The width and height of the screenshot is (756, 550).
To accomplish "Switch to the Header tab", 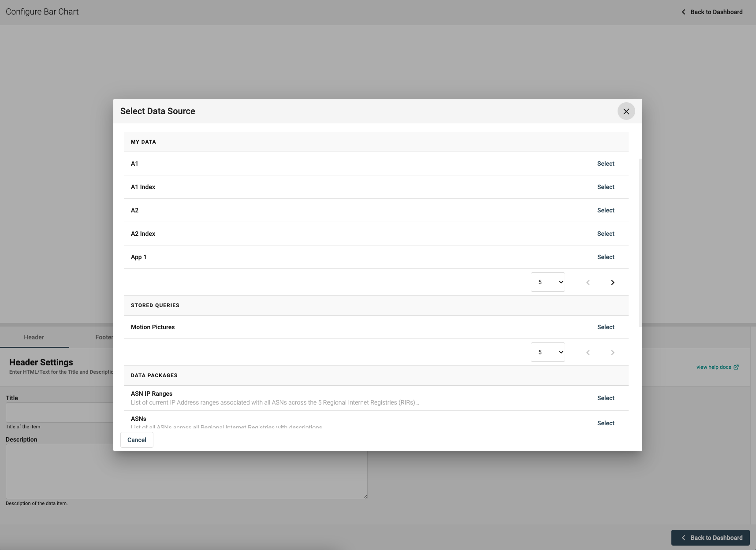I will point(34,337).
